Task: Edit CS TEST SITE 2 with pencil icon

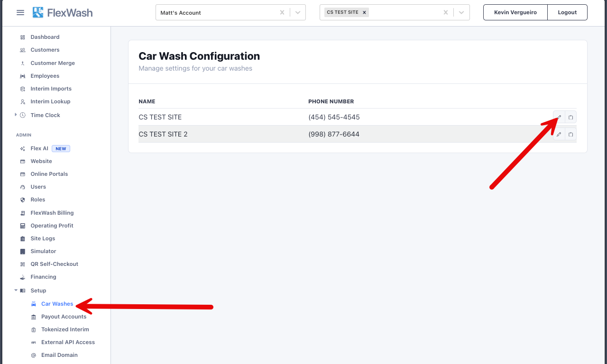Action: coord(559,134)
